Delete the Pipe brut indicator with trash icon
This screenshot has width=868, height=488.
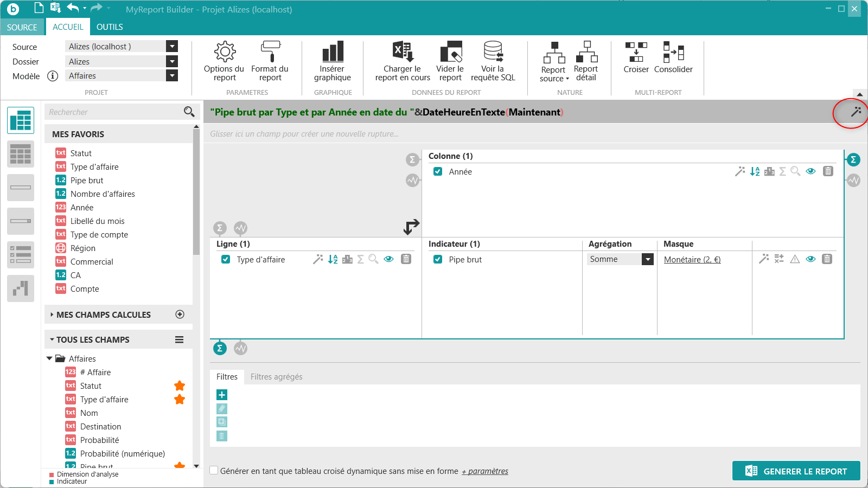(x=827, y=259)
